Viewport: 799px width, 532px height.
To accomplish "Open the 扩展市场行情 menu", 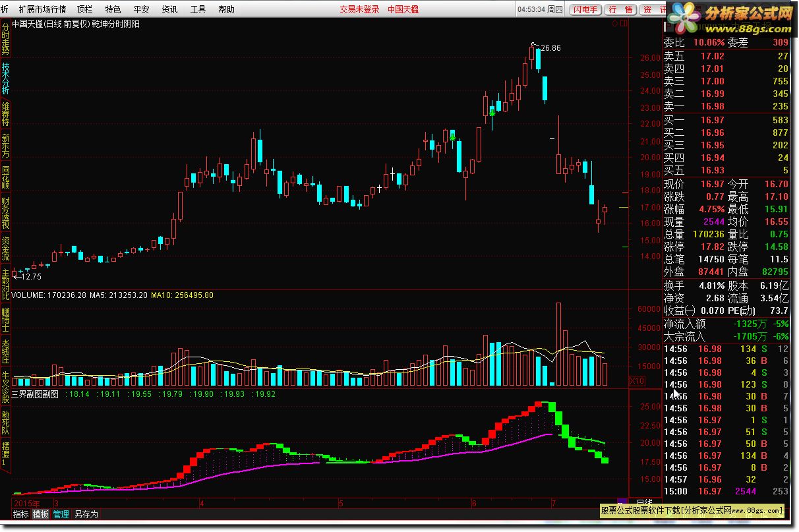I will pos(43,9).
